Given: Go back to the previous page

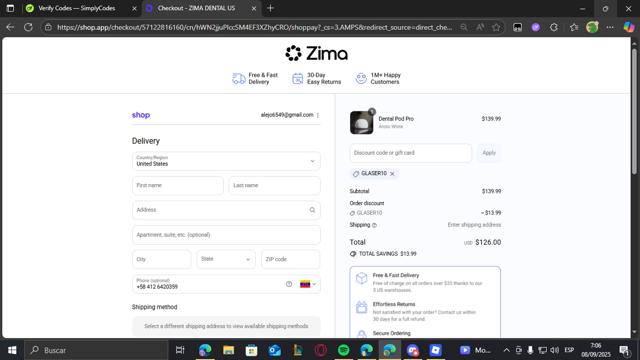Looking at the screenshot, I should click(10, 27).
